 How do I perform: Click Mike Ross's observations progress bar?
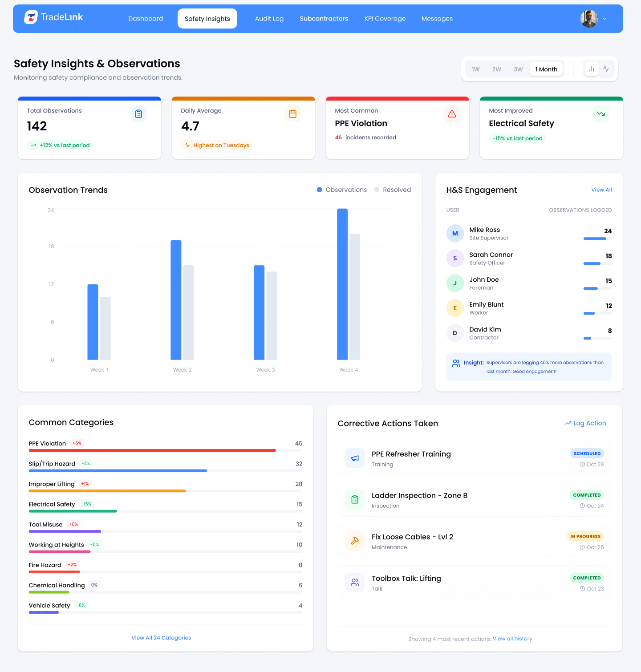(x=597, y=239)
